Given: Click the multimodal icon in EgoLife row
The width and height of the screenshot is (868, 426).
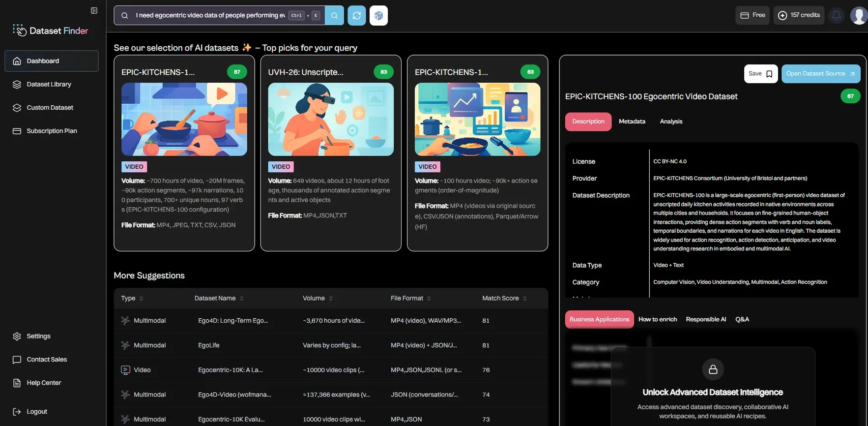Looking at the screenshot, I should (x=125, y=345).
